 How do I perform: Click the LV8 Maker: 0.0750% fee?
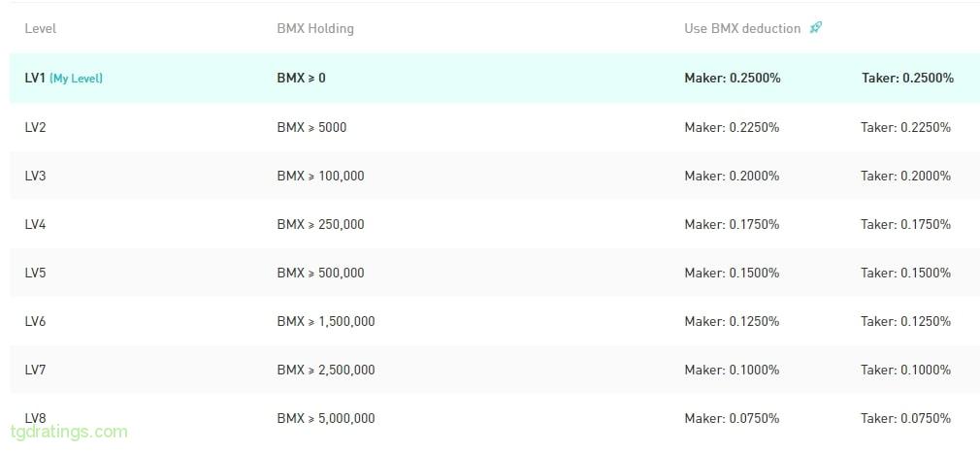(x=732, y=418)
